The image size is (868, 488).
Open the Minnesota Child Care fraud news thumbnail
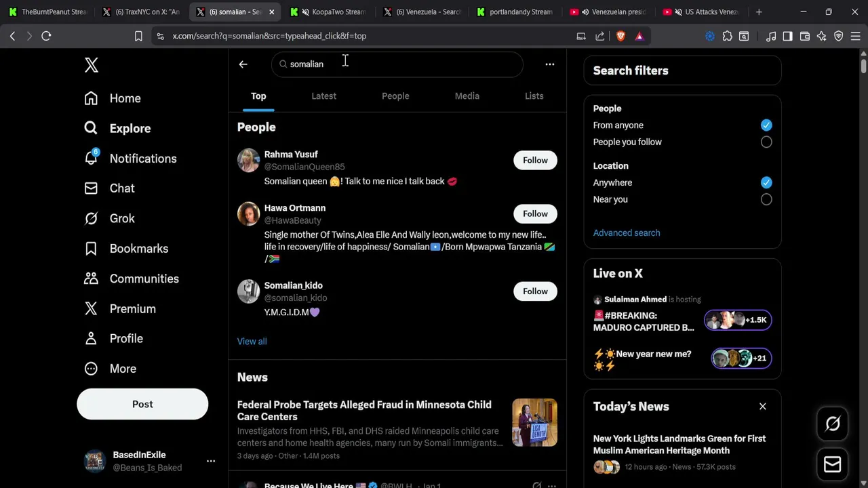(534, 422)
